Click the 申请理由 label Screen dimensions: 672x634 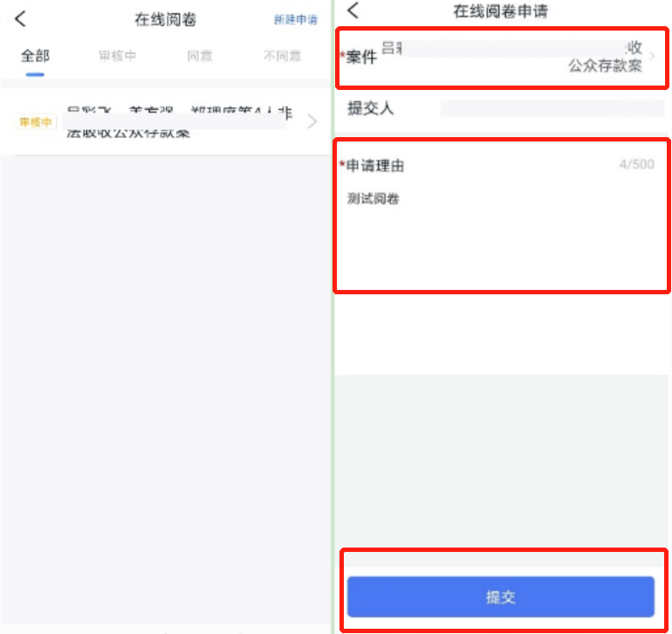[x=375, y=166]
